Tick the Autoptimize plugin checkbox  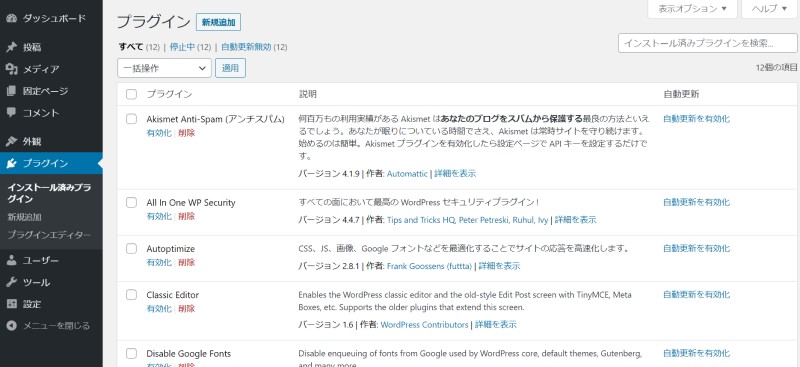tap(132, 249)
